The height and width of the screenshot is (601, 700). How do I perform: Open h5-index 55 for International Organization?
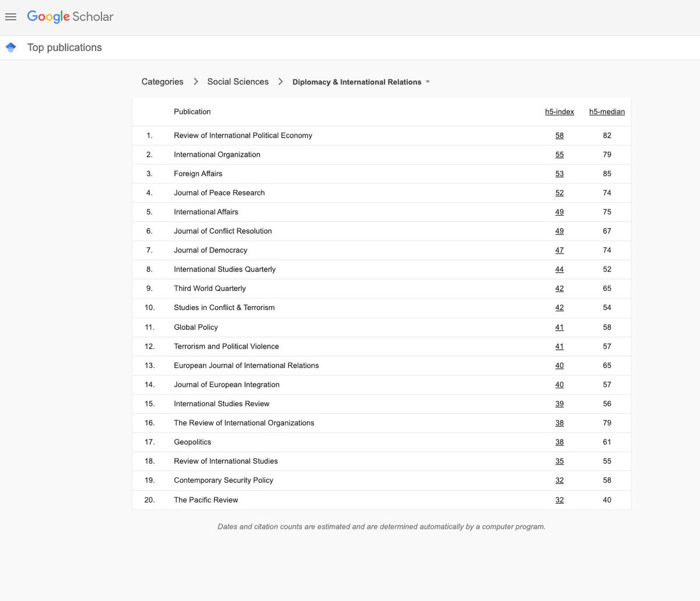coord(559,154)
